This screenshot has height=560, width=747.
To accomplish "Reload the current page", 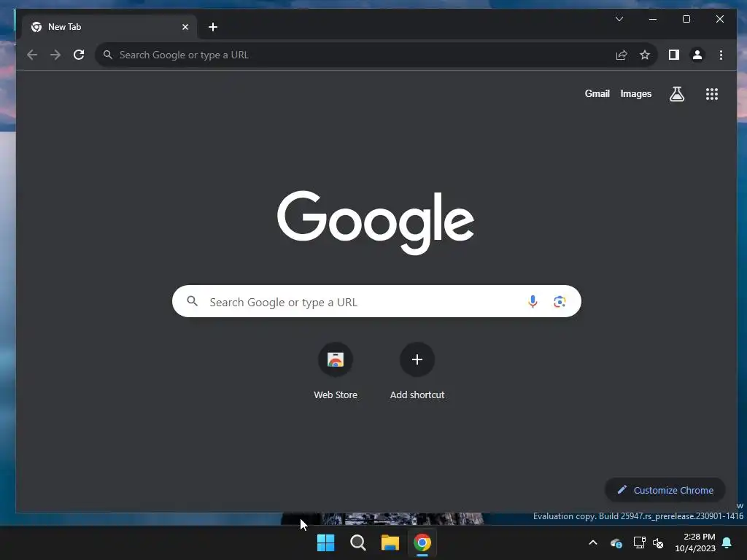I will [79, 55].
